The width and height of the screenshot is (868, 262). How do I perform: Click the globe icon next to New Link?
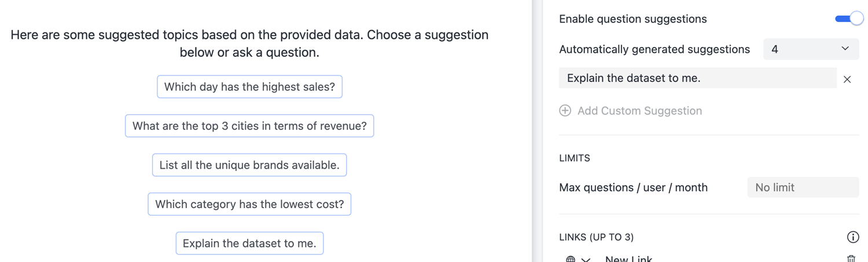[x=571, y=259]
